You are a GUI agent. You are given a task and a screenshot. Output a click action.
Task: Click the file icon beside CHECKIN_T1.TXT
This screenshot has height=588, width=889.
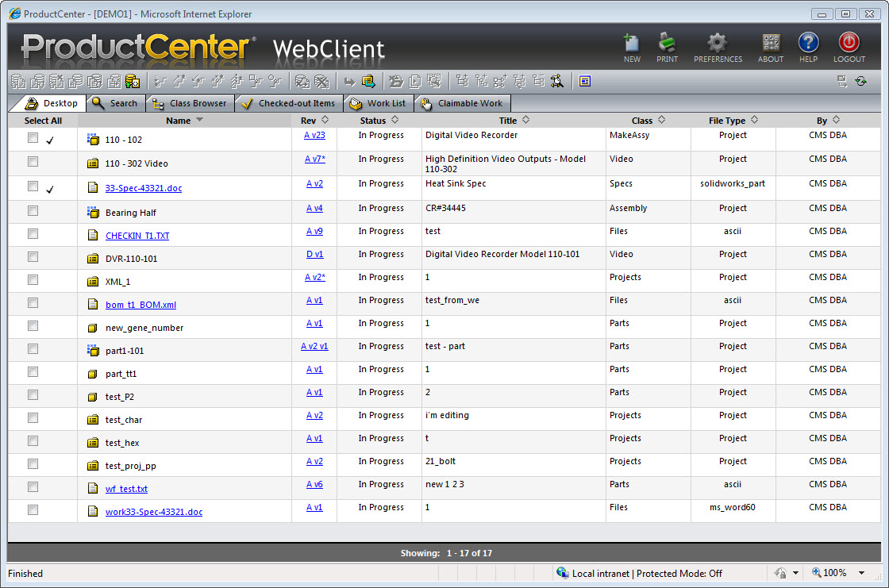coord(93,236)
